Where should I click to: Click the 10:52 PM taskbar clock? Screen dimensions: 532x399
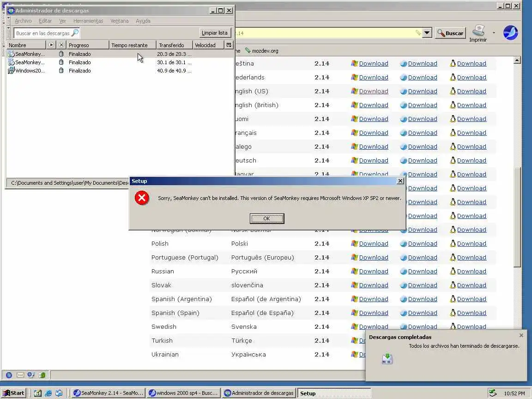click(514, 393)
